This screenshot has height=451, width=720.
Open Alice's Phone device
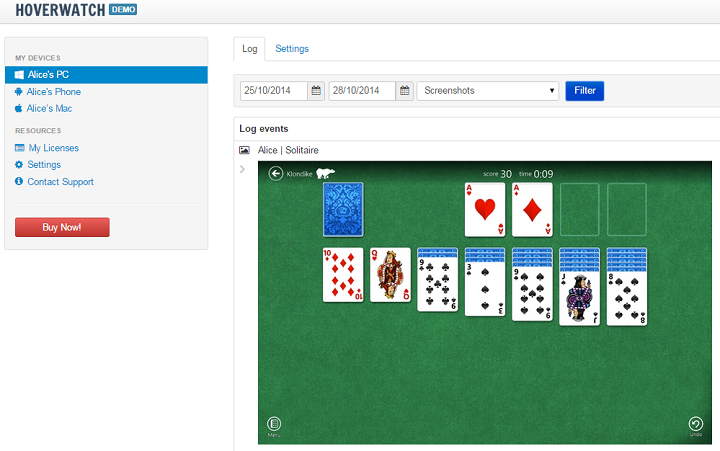(x=53, y=92)
